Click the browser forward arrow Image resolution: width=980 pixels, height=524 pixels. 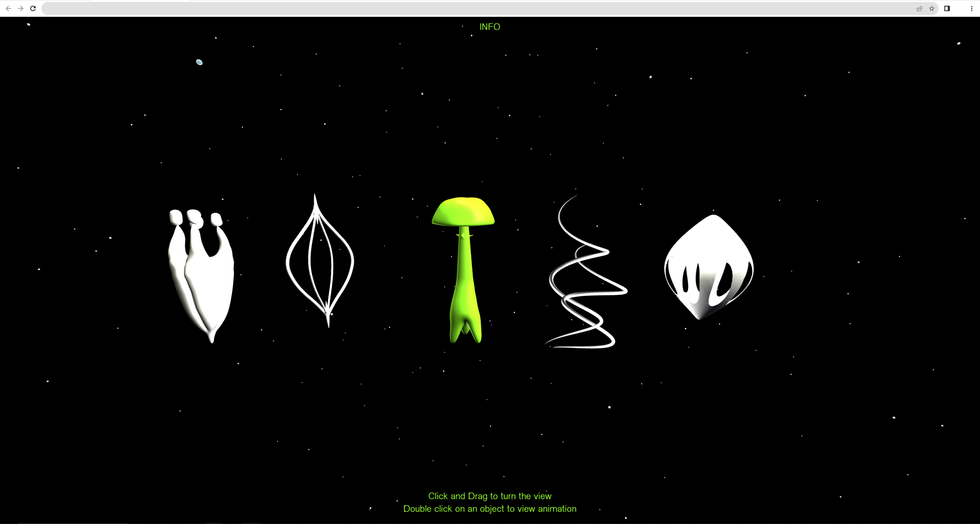click(20, 8)
